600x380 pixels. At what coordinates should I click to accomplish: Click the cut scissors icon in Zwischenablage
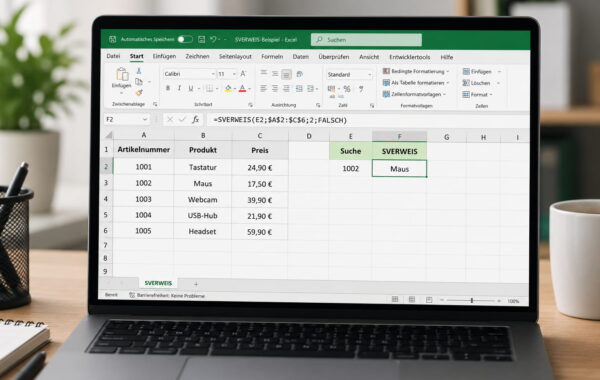coord(139,71)
